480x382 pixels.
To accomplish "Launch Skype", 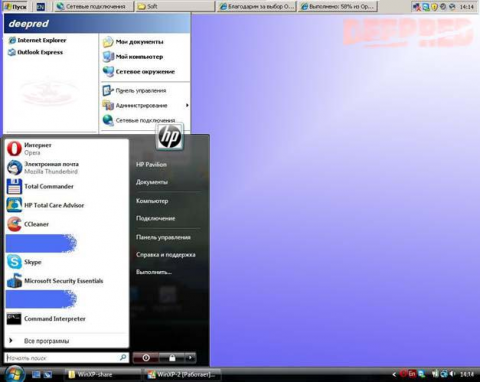I will pos(67,262).
